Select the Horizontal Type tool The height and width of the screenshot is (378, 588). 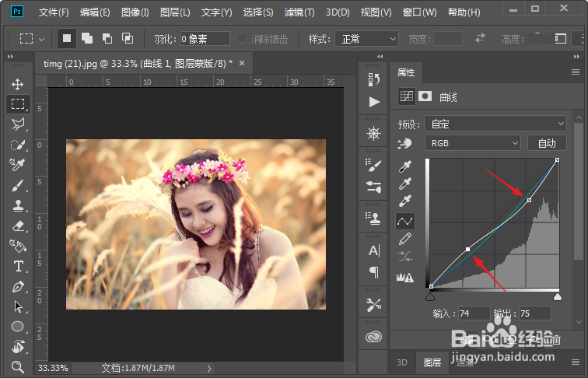click(x=18, y=266)
